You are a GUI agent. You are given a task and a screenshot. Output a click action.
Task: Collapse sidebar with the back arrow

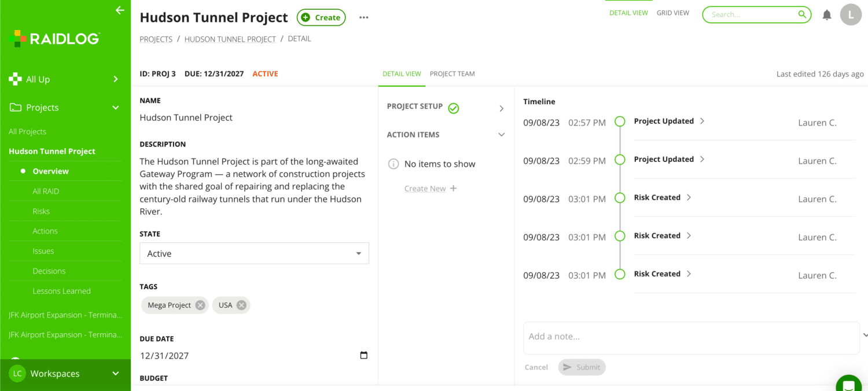[x=120, y=10]
